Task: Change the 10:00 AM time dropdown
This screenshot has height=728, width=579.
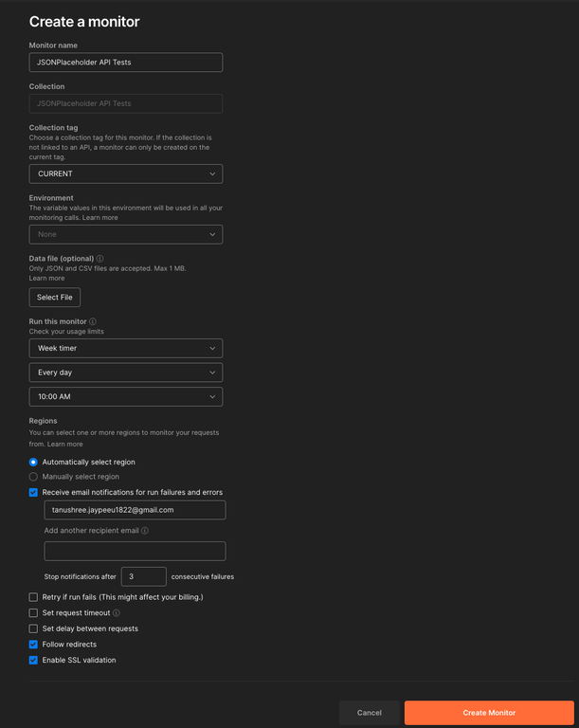Action: pos(126,396)
